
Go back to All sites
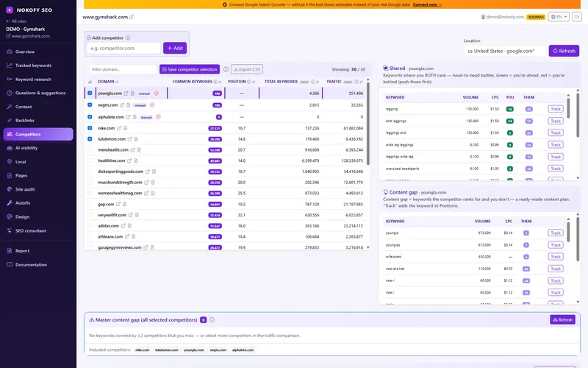pos(16,21)
